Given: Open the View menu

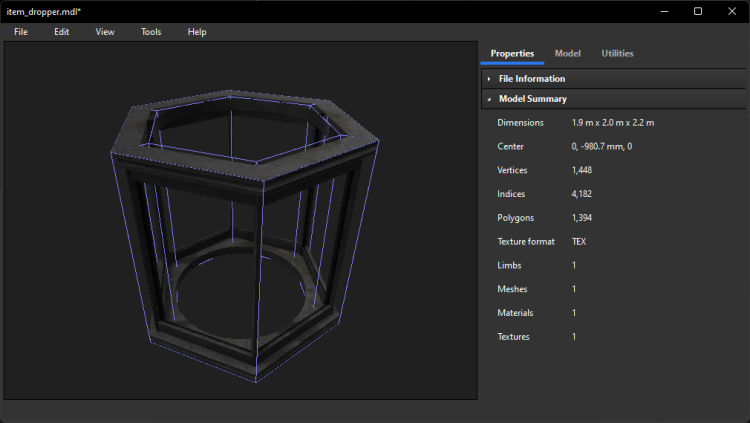Looking at the screenshot, I should [x=105, y=32].
